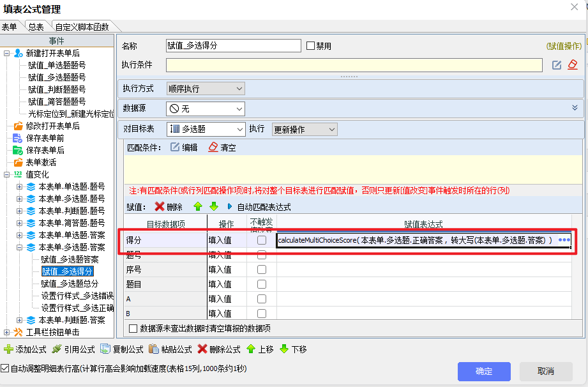This screenshot has width=588, height=387.
Task: Click the 得分 target data item cell
Action: (166, 240)
